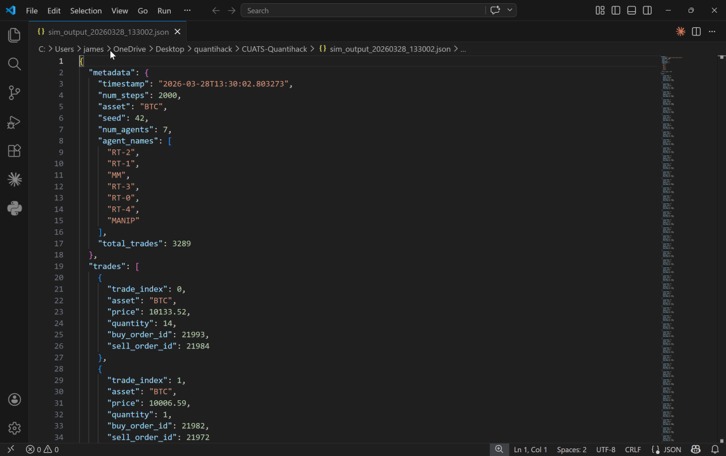Click the "seed" key on line 6

(x=112, y=118)
